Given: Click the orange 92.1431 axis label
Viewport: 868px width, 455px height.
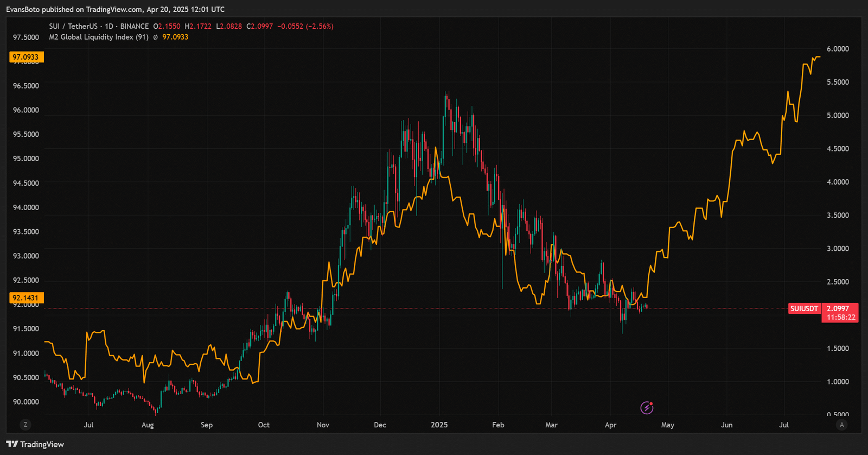Looking at the screenshot, I should click(x=26, y=298).
